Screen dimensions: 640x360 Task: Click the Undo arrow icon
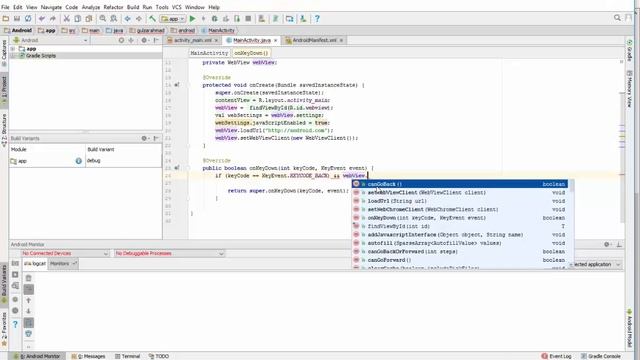click(42, 19)
